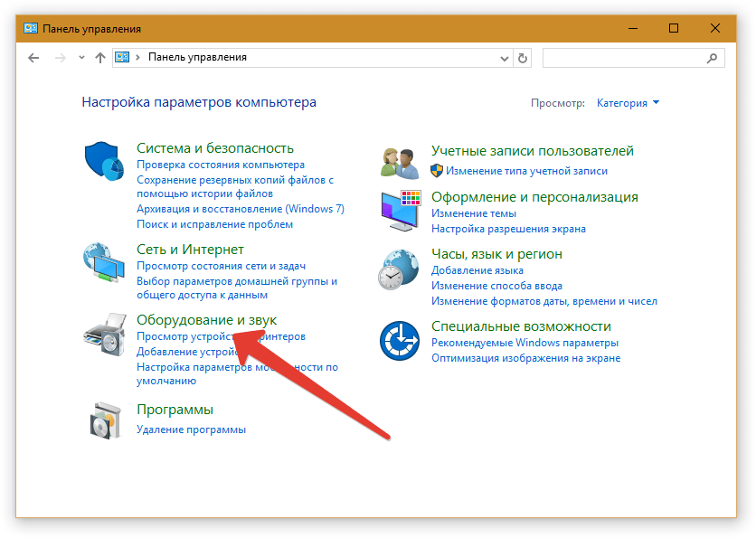This screenshot has height=538, width=756.
Task: Open the Категория view mode dropdown
Action: 628,103
